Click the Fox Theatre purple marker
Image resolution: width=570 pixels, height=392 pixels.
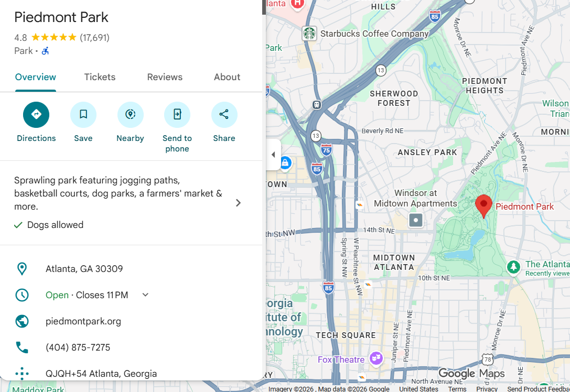coord(376,359)
